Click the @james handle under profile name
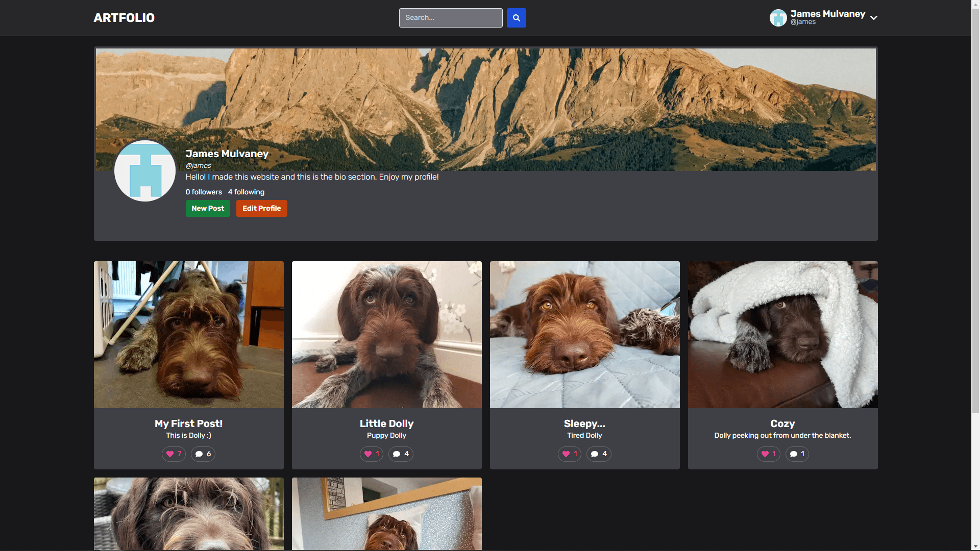Screen dimensions: 980x551 pos(199,166)
